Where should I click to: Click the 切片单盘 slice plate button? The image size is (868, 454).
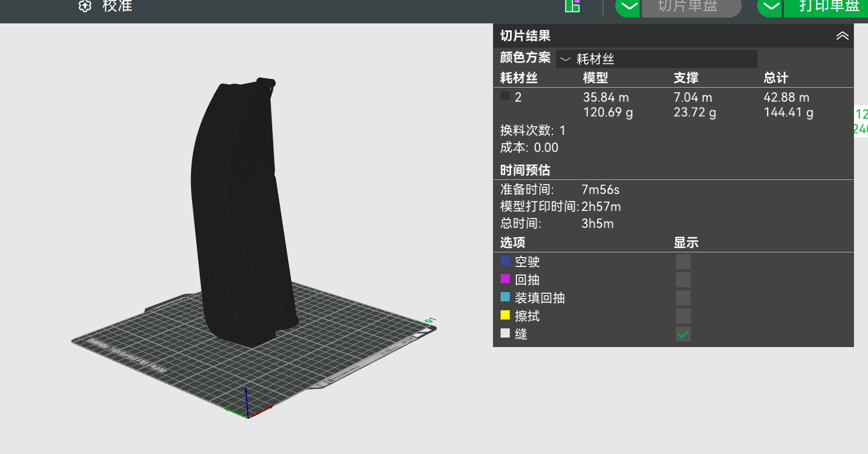692,7
